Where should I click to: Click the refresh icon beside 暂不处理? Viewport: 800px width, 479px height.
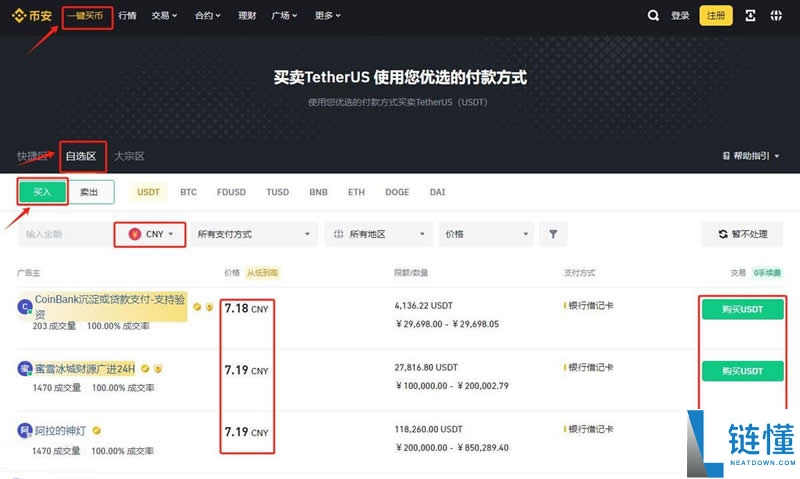point(722,234)
